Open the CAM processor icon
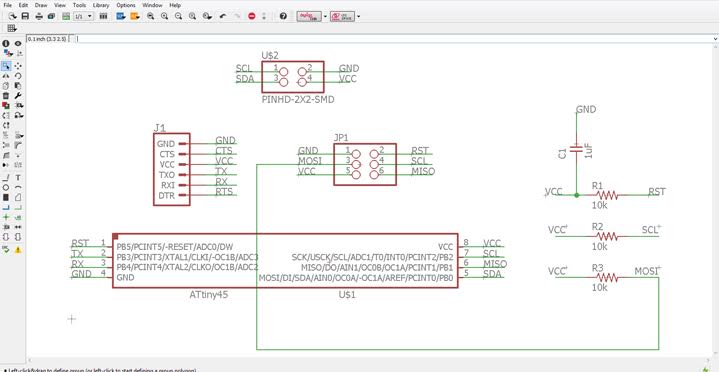The width and height of the screenshot is (719, 372). (x=51, y=16)
